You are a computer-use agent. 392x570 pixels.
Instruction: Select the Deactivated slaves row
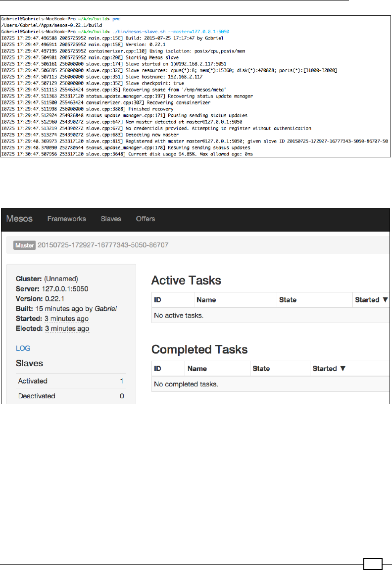[71, 396]
